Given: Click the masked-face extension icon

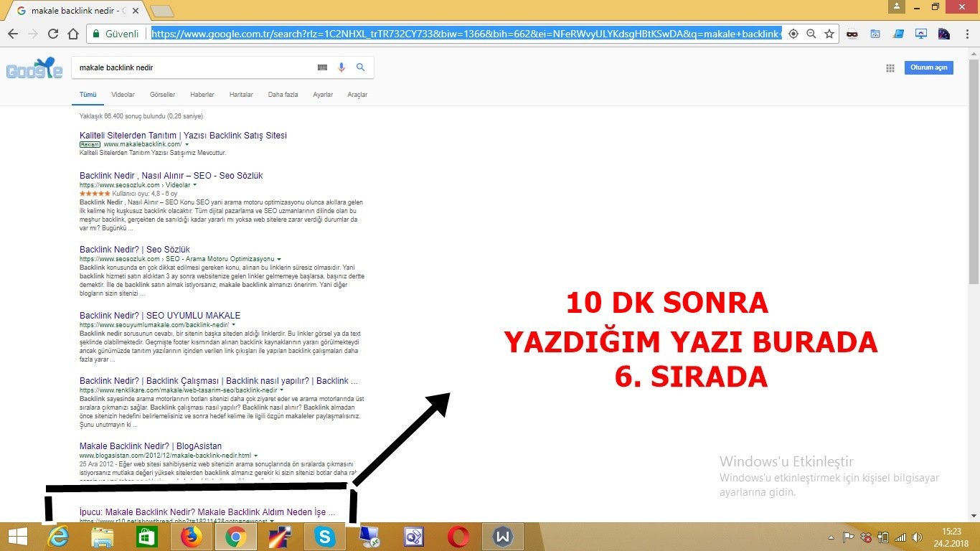Looking at the screenshot, I should 852,34.
